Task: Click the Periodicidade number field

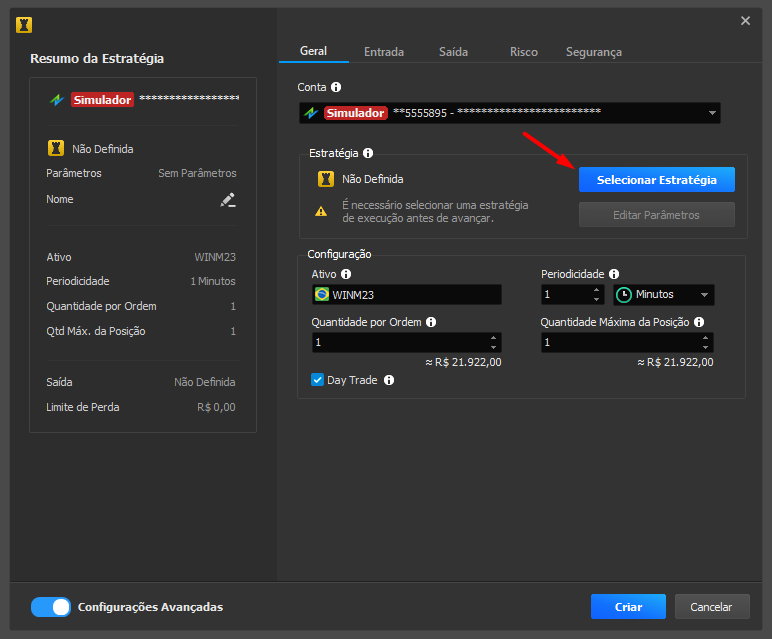Action: 573,294
